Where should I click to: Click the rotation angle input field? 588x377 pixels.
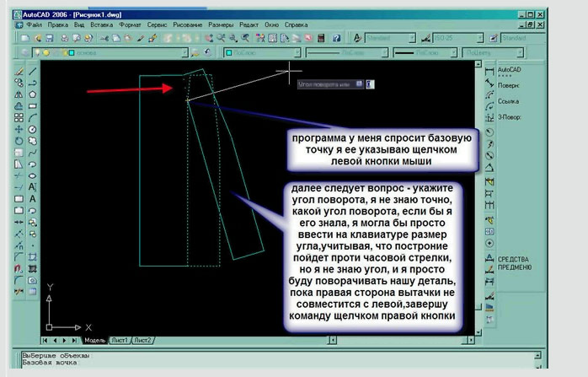click(x=371, y=84)
